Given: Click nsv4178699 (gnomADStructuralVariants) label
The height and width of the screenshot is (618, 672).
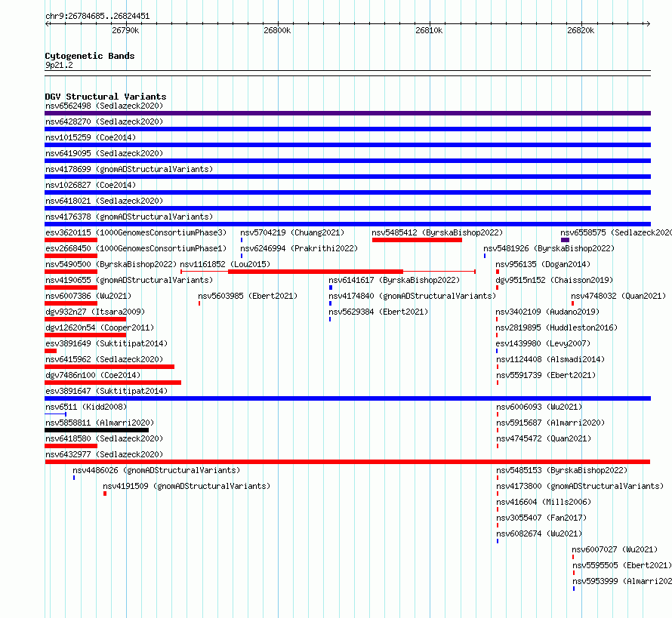Looking at the screenshot, I should pyautogui.click(x=129, y=169).
